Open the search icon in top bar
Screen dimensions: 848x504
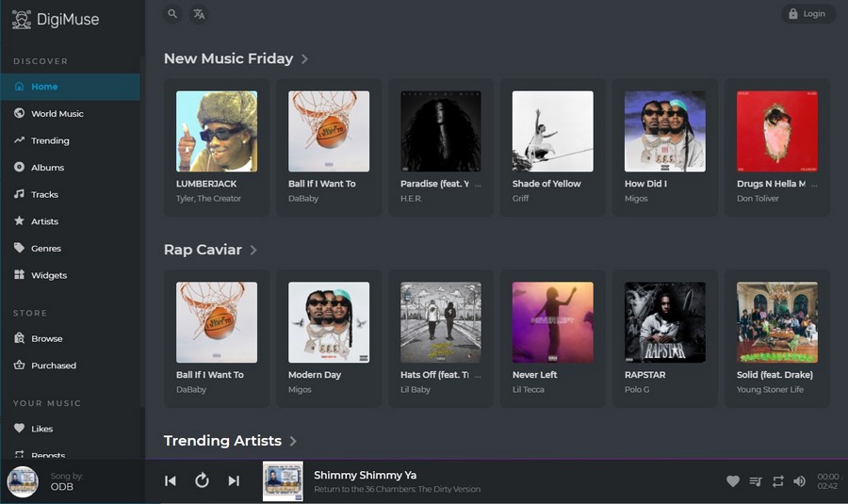click(x=172, y=14)
